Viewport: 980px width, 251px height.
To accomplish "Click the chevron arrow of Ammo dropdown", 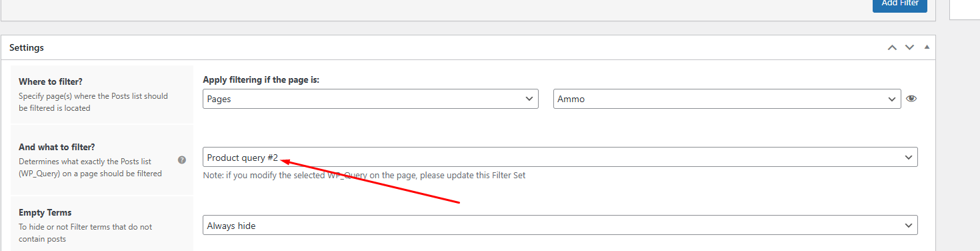I will pos(892,99).
